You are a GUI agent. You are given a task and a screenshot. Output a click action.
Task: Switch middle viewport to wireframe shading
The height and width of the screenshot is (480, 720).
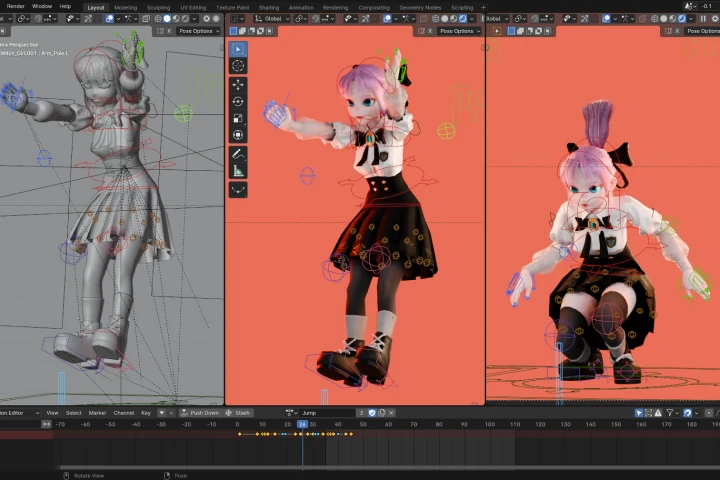click(x=435, y=19)
